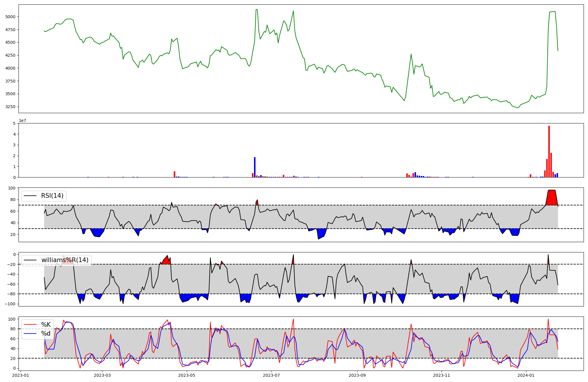The image size is (588, 382).
Task: Click the RSI(14) legend label
Action: coord(52,196)
